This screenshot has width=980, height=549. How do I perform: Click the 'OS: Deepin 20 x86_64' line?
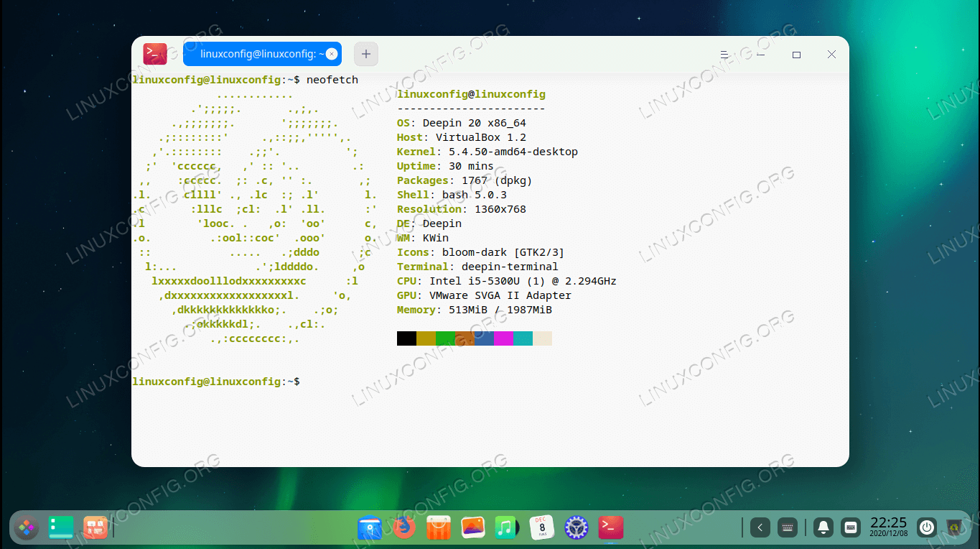(462, 123)
